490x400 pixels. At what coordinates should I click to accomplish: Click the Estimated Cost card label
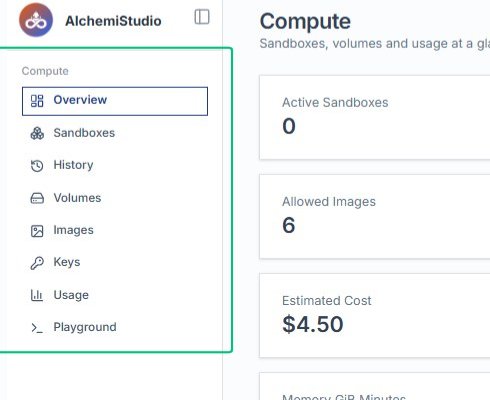pyautogui.click(x=326, y=301)
